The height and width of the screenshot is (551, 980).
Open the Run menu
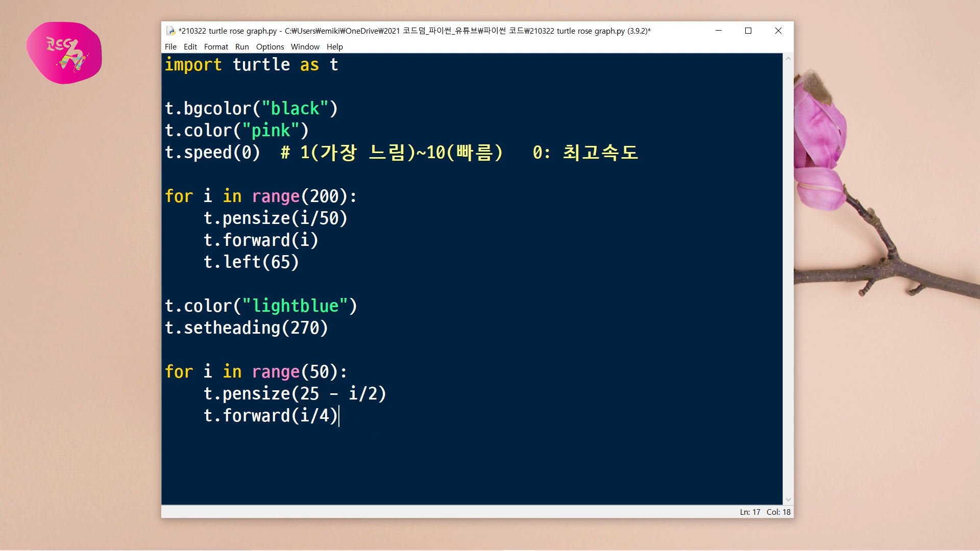(x=242, y=46)
